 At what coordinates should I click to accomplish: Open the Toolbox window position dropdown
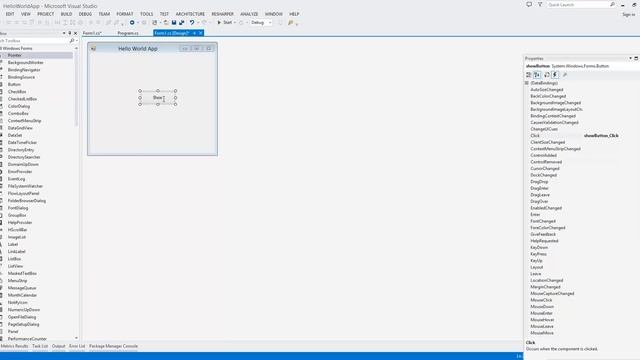[64, 33]
